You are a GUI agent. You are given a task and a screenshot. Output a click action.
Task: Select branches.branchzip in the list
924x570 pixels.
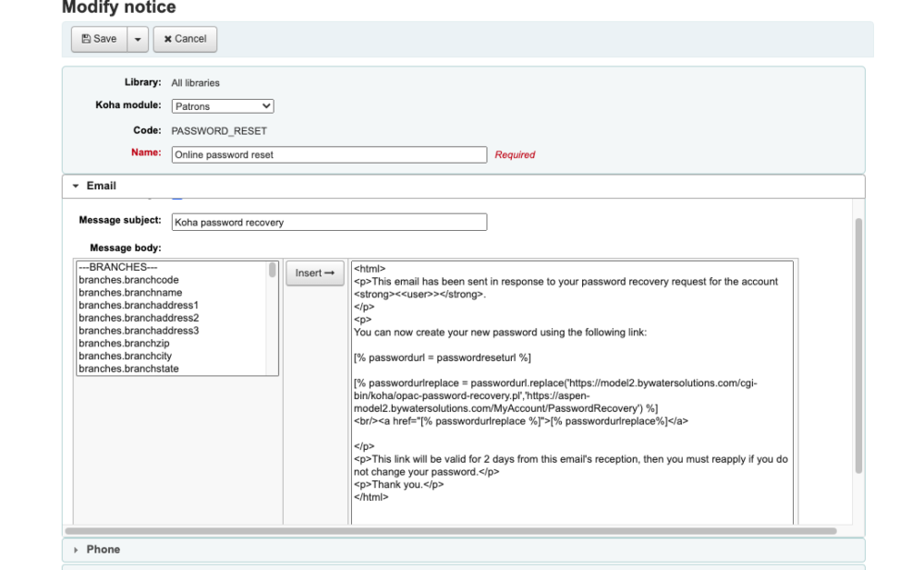124,343
